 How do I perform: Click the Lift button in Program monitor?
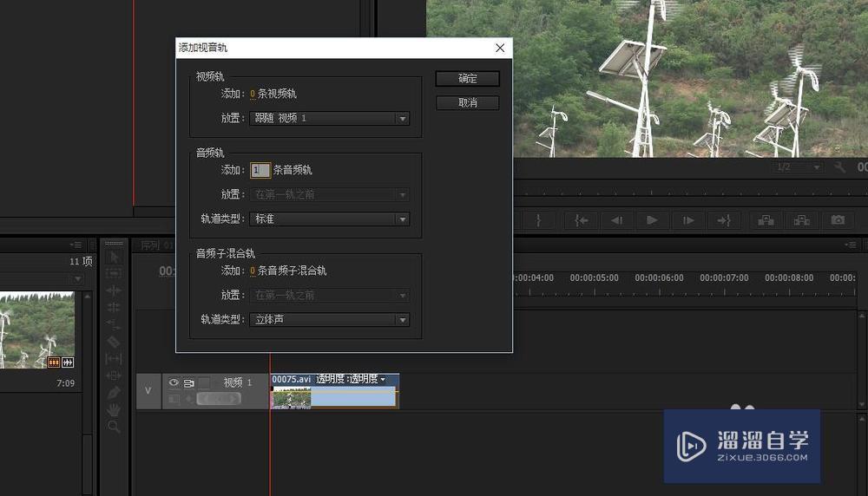(766, 220)
